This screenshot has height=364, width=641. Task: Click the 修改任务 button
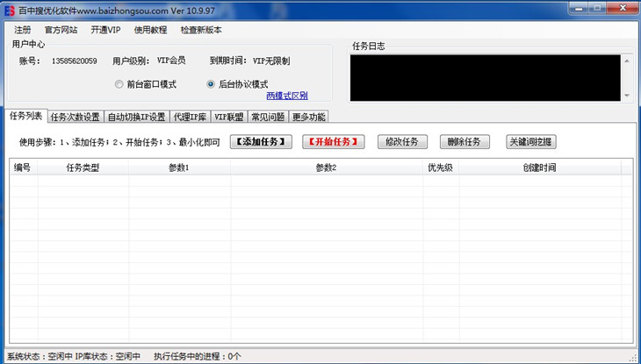click(x=402, y=142)
